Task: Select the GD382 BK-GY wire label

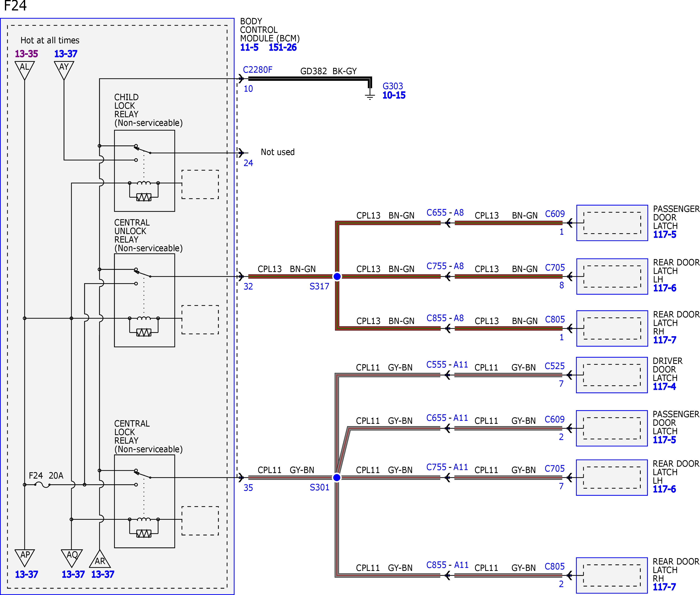Action: [328, 71]
